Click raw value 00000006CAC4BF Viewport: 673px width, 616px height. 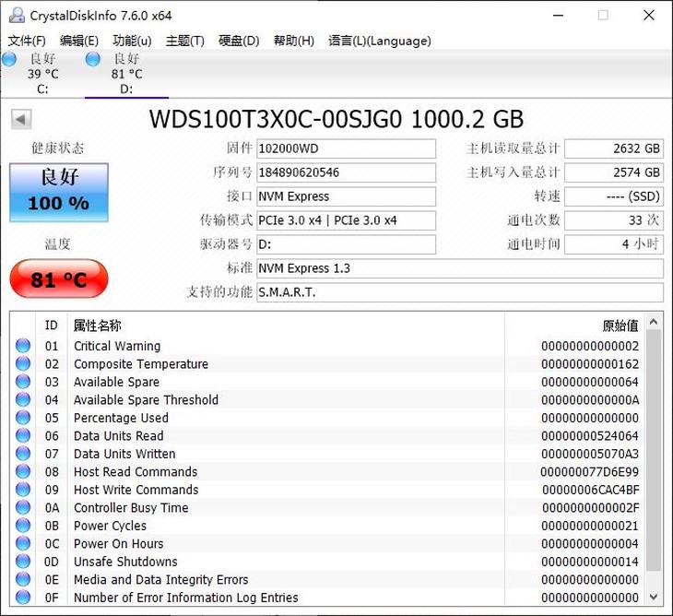591,490
